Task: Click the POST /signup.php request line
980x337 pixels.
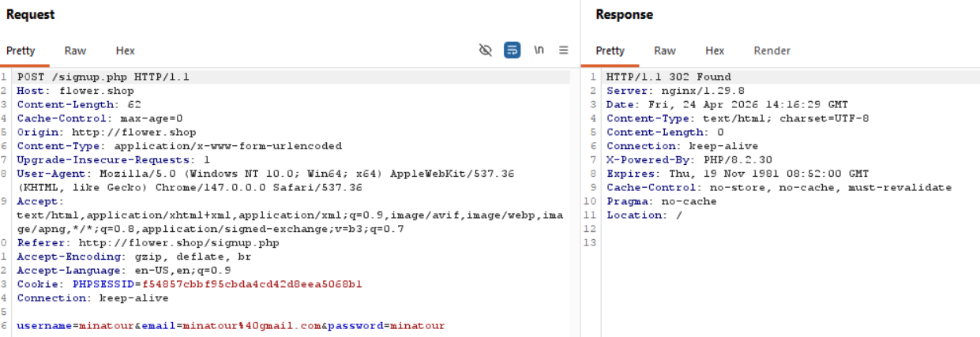Action: click(103, 77)
